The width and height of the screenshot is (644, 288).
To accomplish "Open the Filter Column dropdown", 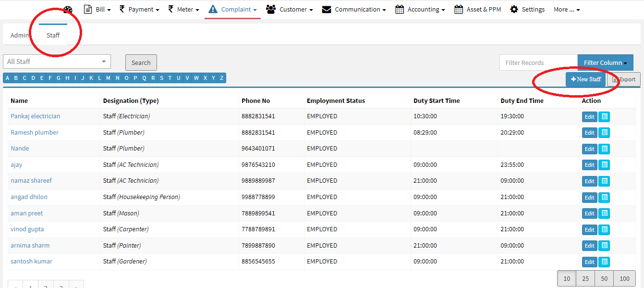I will [x=605, y=63].
